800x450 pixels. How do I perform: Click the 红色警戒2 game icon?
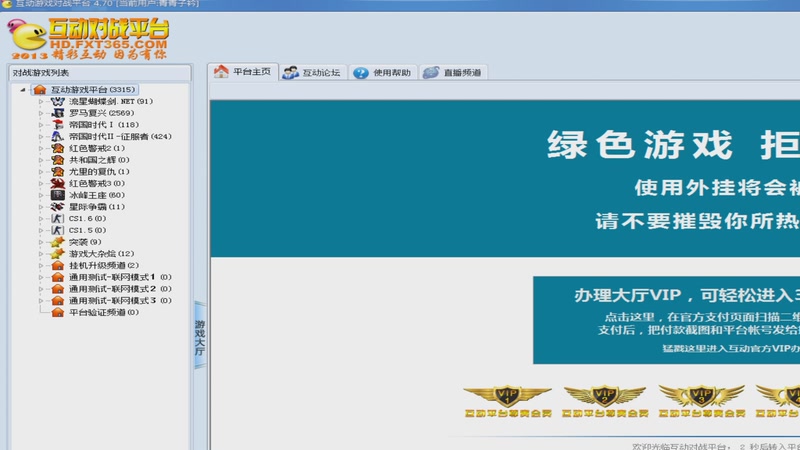(x=58, y=148)
